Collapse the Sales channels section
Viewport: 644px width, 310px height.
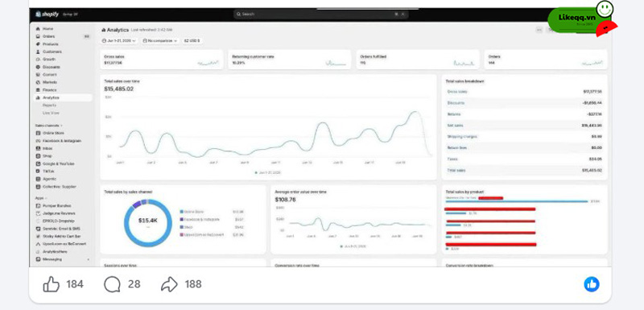[49, 126]
